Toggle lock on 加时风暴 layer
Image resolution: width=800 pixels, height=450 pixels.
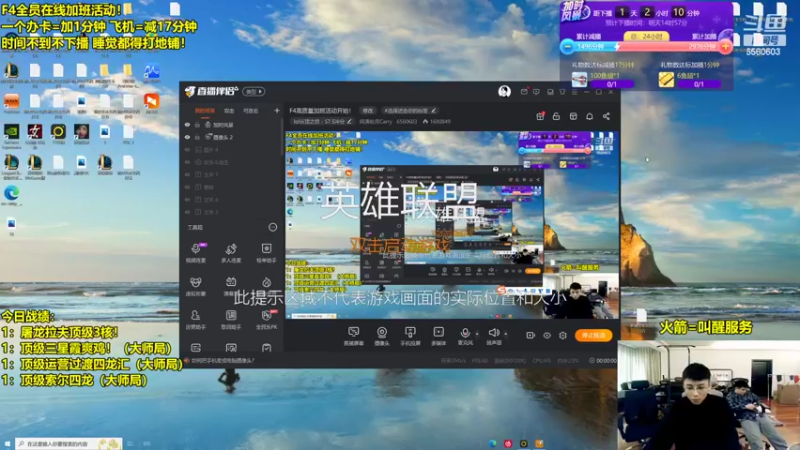(197, 124)
